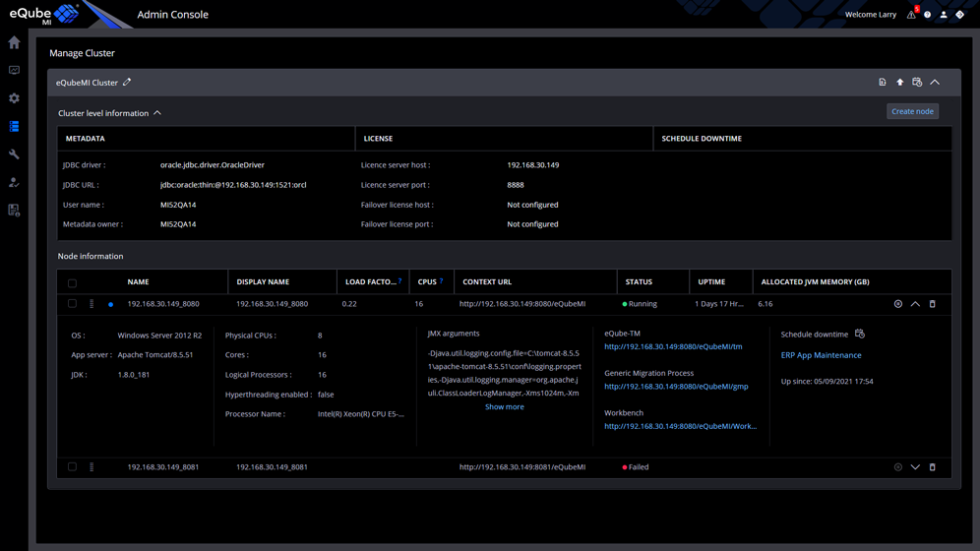Click Create node button
Screen dimensions: 980x551
[912, 111]
